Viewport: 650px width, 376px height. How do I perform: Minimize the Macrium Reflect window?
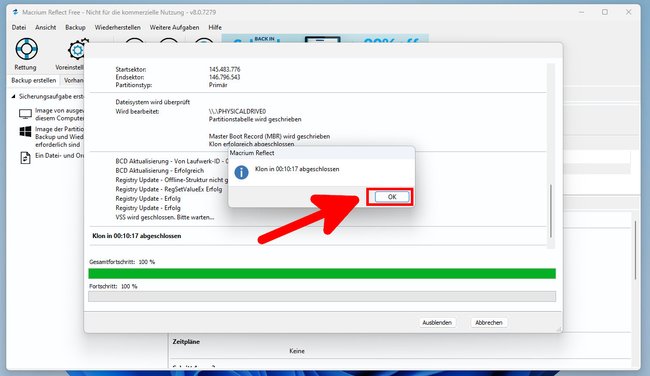coord(581,12)
